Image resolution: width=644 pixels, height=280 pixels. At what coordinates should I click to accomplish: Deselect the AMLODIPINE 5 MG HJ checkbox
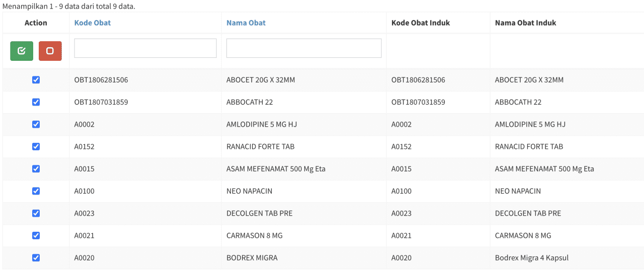(36, 124)
